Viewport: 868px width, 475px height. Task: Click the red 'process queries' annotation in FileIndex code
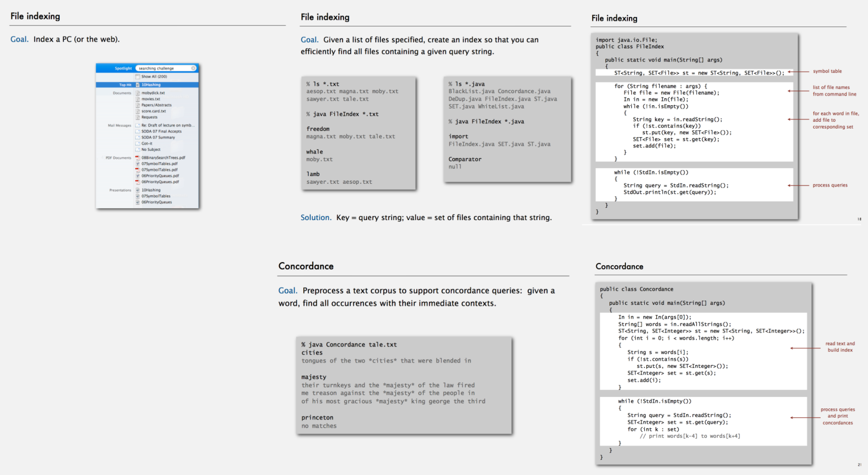(x=830, y=185)
